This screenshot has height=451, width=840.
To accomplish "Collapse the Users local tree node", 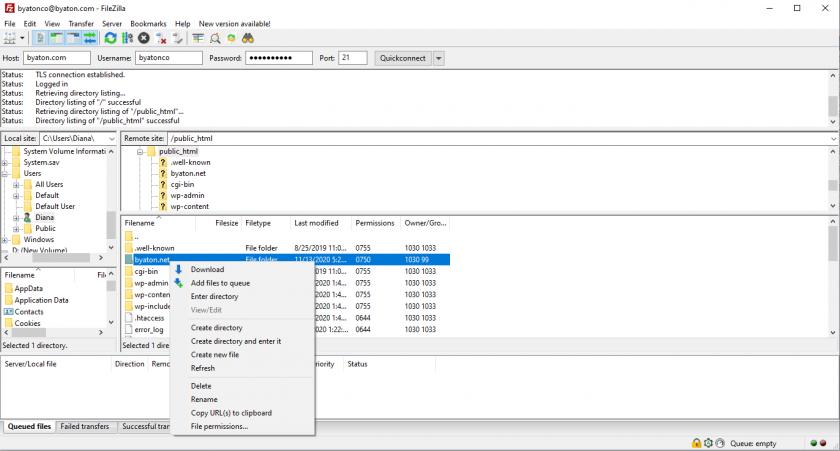I will coord(5,174).
